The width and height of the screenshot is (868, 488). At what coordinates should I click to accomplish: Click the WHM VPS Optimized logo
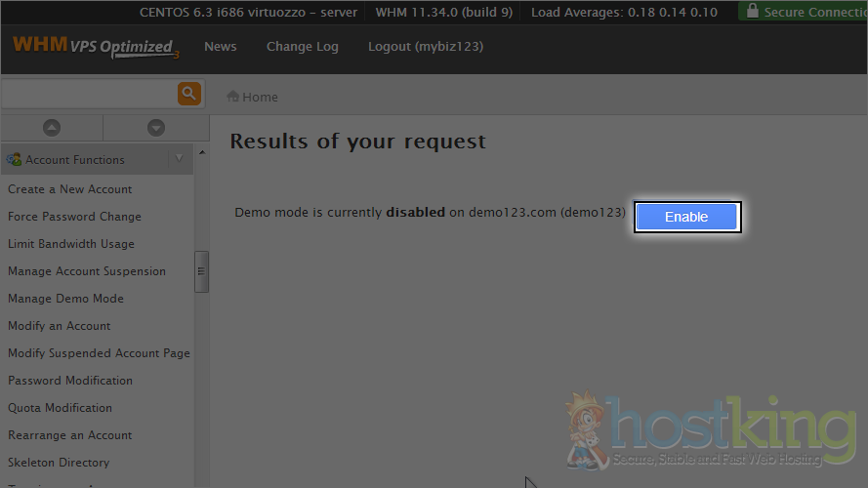96,47
